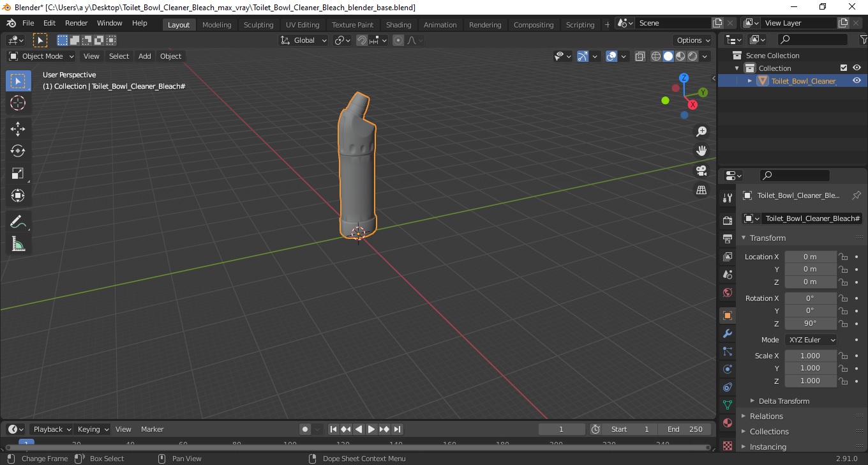This screenshot has height=465, width=868.
Task: Open the File menu
Action: pyautogui.click(x=28, y=23)
